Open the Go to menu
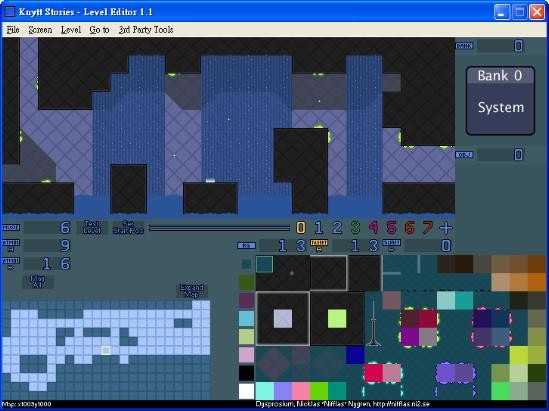Image resolution: width=549 pixels, height=411 pixels. click(x=99, y=30)
